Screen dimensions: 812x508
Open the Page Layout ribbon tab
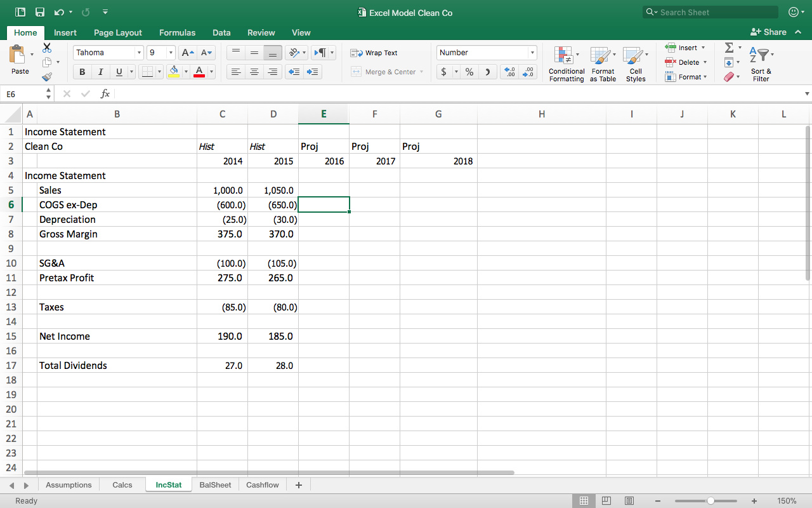tap(118, 32)
